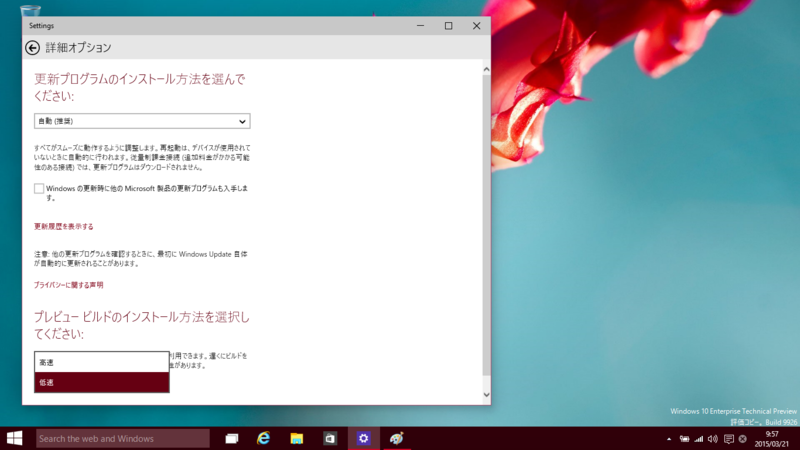Click the vertical scrollbar thumb in Settings
This screenshot has width=800, height=450.
(x=486, y=224)
